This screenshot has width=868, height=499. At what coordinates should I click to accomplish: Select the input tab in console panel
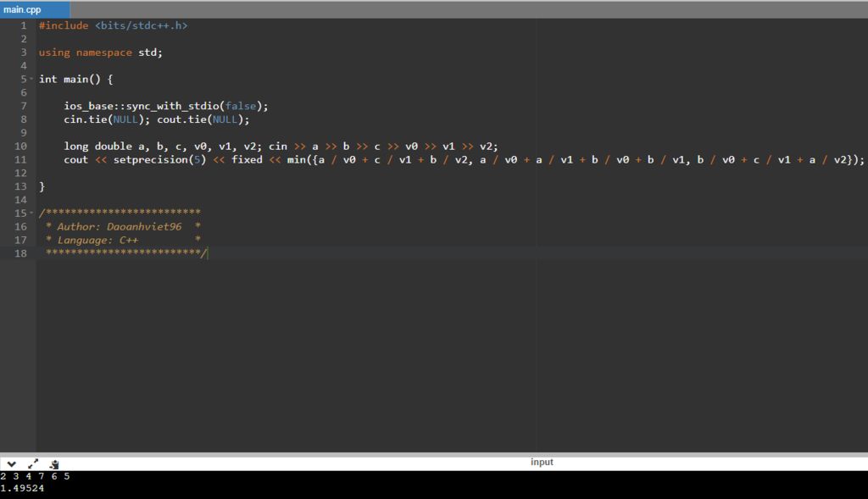click(542, 462)
